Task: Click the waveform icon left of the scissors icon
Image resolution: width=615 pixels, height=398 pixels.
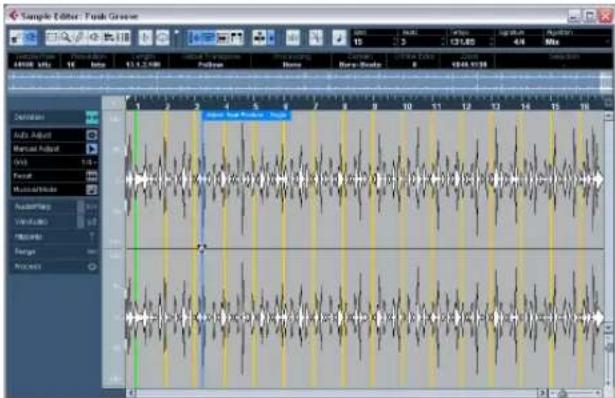Action: pos(293,38)
